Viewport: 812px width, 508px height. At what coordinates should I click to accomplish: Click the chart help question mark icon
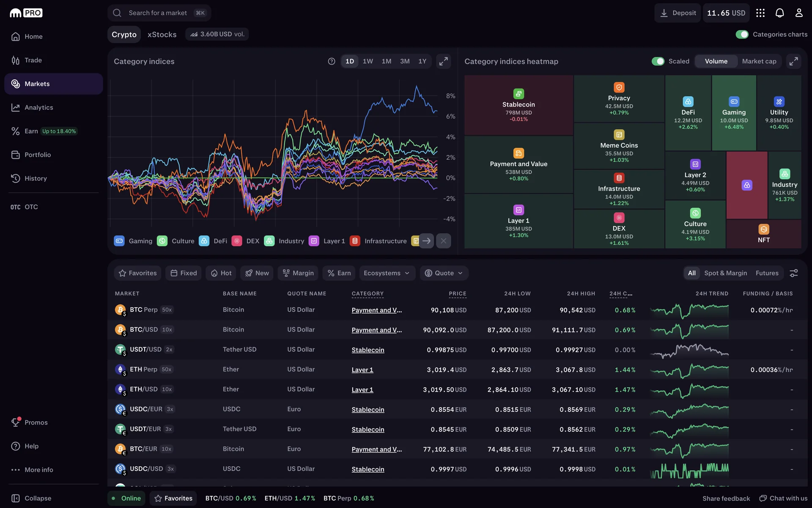click(332, 61)
